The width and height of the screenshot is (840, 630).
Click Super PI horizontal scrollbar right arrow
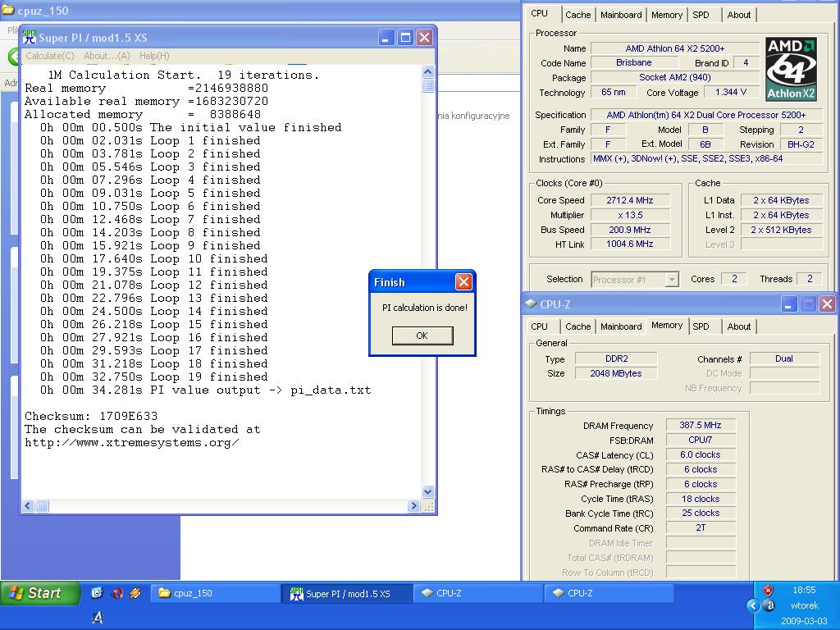click(x=413, y=506)
